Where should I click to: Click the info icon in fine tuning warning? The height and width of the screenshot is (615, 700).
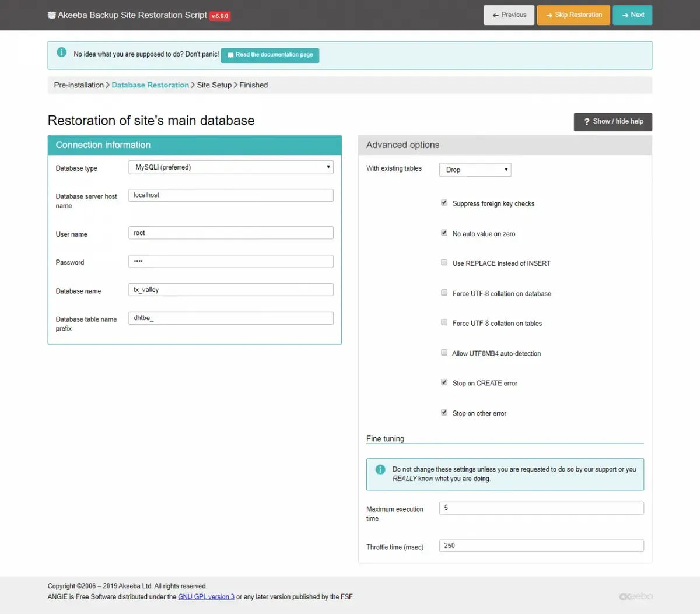[x=380, y=469]
